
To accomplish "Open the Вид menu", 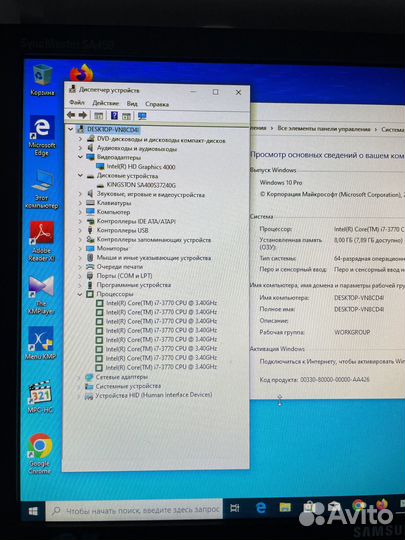I will tap(132, 104).
